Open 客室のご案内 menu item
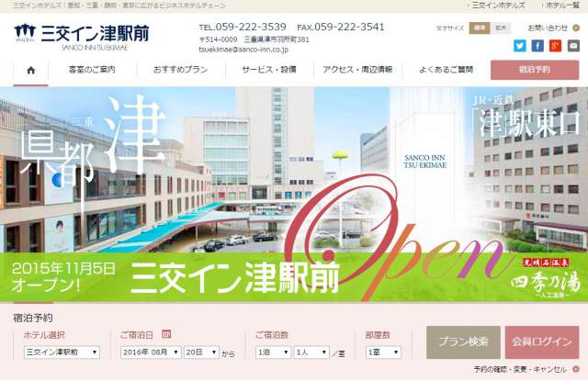The height and width of the screenshot is (380, 588). pyautogui.click(x=92, y=70)
